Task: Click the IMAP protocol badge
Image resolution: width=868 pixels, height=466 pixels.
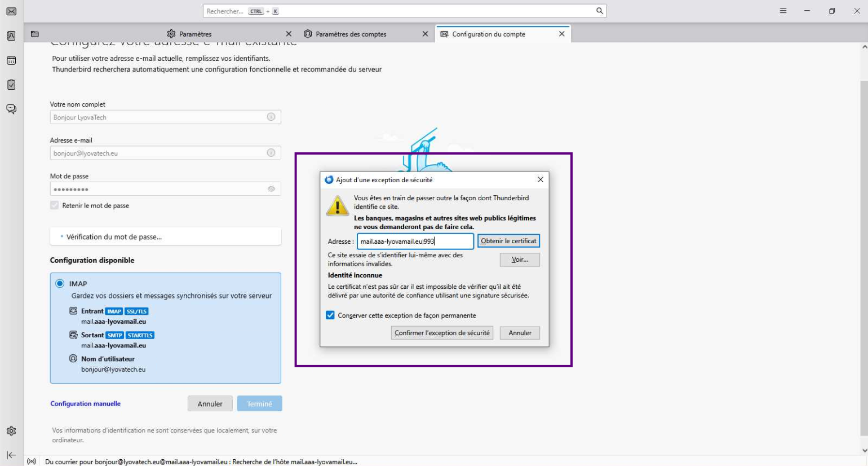Action: pos(114,311)
